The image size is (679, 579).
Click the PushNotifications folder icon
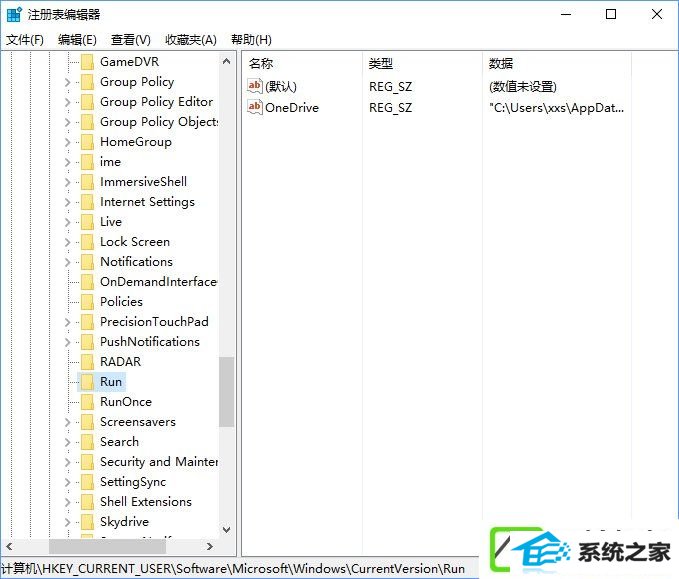click(87, 342)
